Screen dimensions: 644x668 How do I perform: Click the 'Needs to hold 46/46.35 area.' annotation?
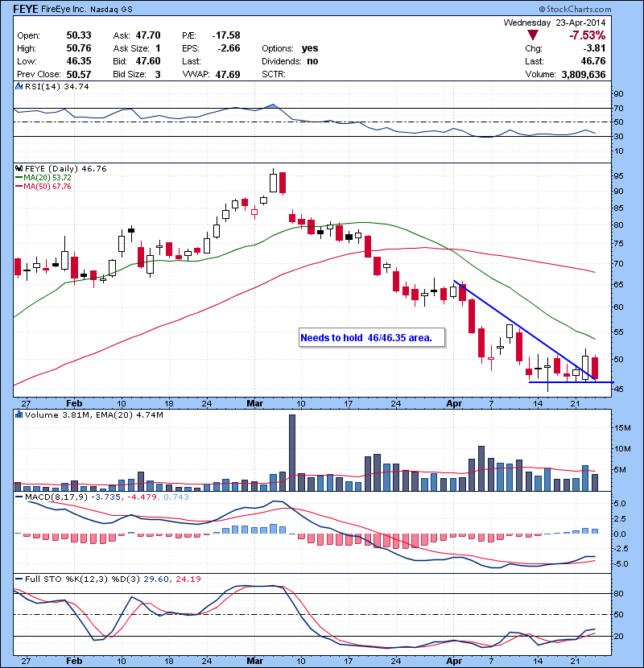pos(372,338)
